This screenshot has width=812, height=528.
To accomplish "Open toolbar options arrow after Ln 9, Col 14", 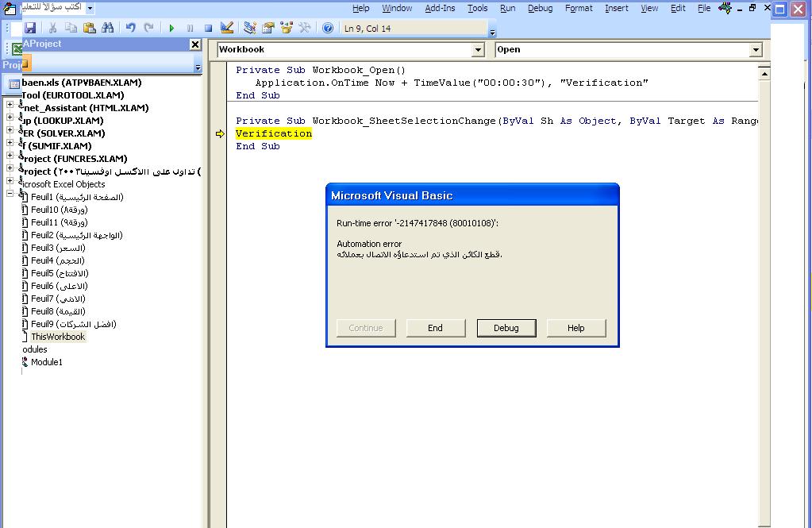I will [492, 32].
